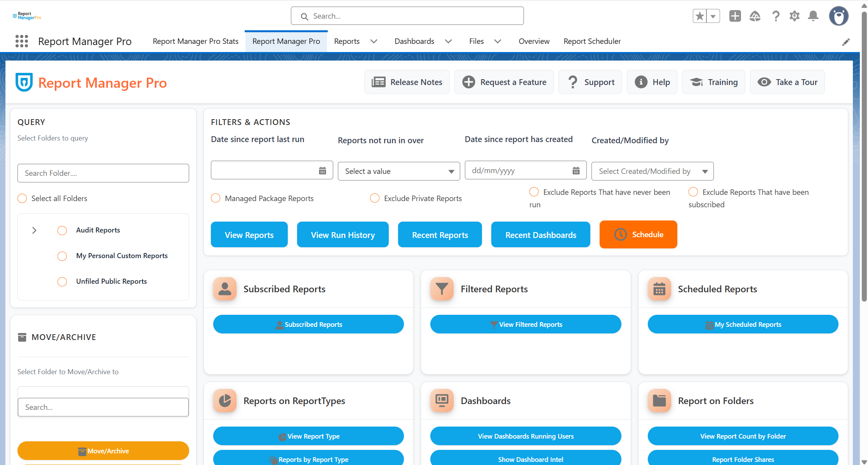This screenshot has height=465, width=868.
Task: Click View Run History
Action: 343,234
